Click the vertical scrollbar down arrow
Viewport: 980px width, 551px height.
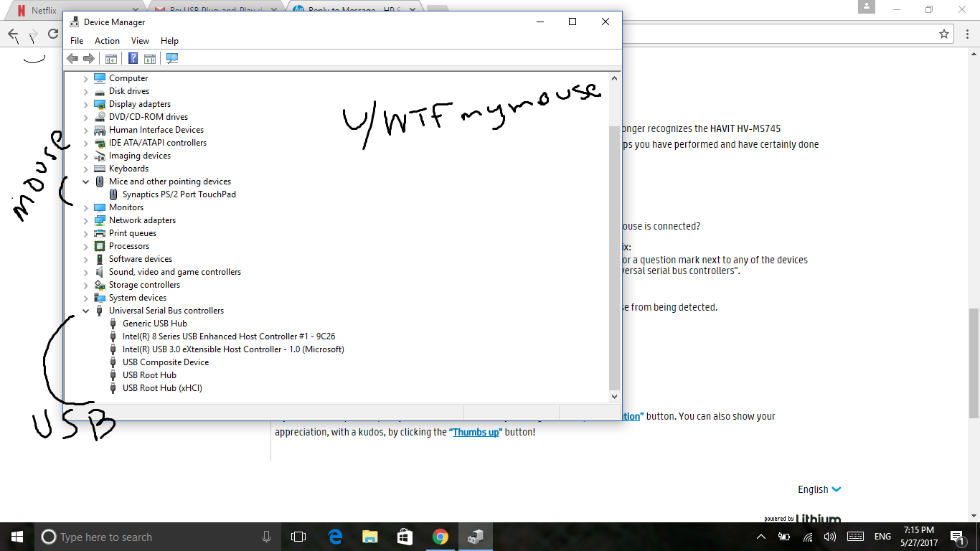click(614, 395)
